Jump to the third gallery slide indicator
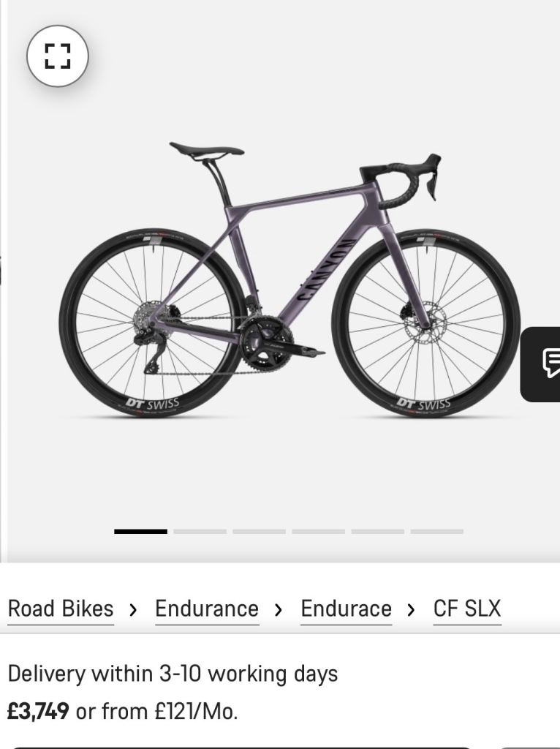560x749 pixels. tap(260, 531)
